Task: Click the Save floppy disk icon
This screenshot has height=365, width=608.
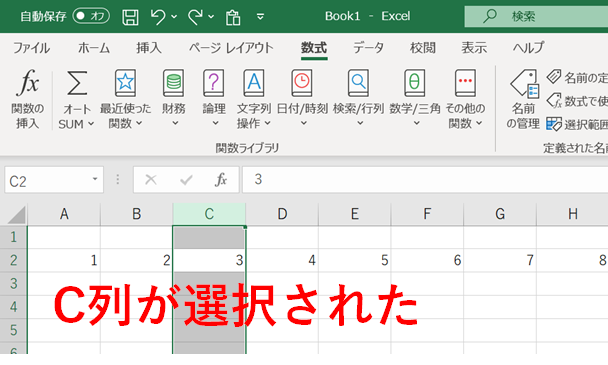Action: point(130,17)
